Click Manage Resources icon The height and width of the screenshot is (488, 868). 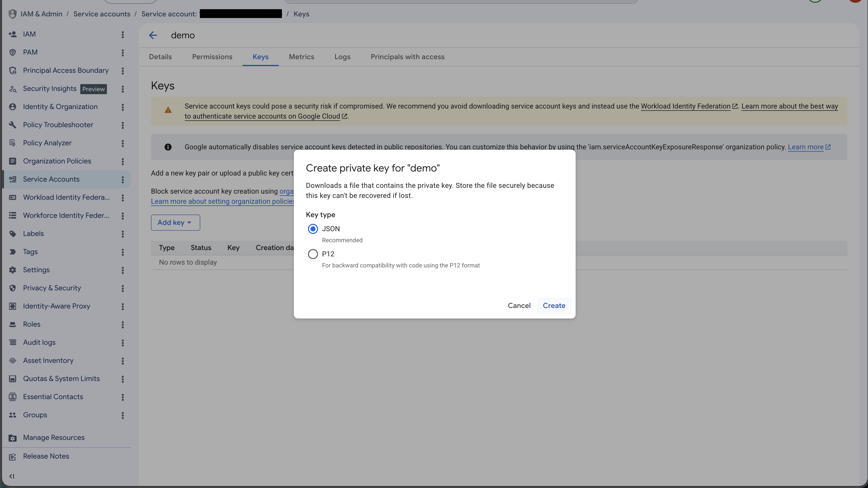[x=13, y=438]
